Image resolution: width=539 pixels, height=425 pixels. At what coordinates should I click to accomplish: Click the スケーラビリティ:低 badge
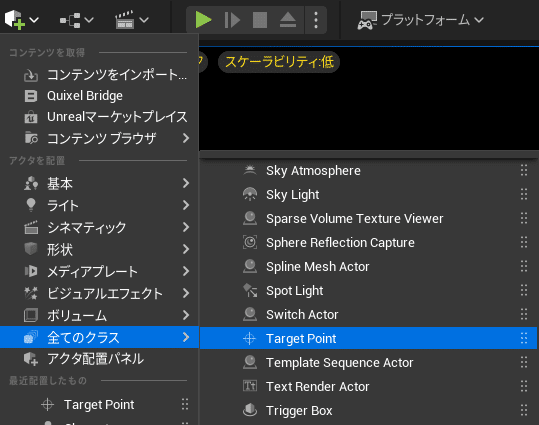pos(279,62)
